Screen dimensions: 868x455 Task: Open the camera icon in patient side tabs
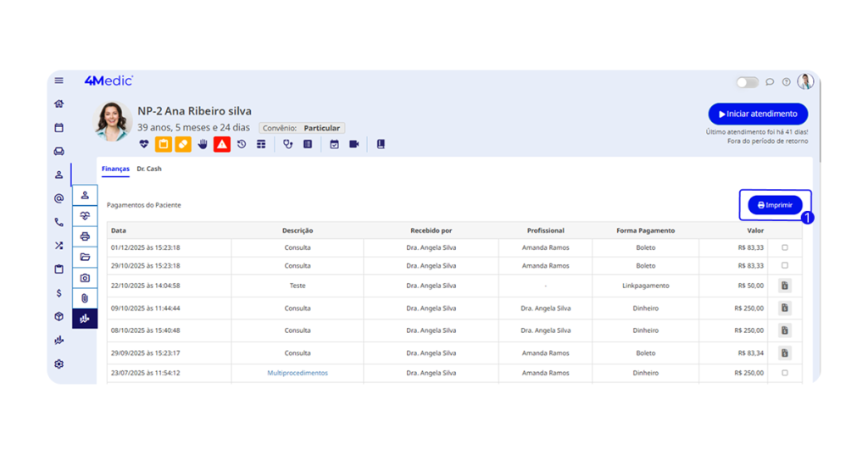click(85, 278)
